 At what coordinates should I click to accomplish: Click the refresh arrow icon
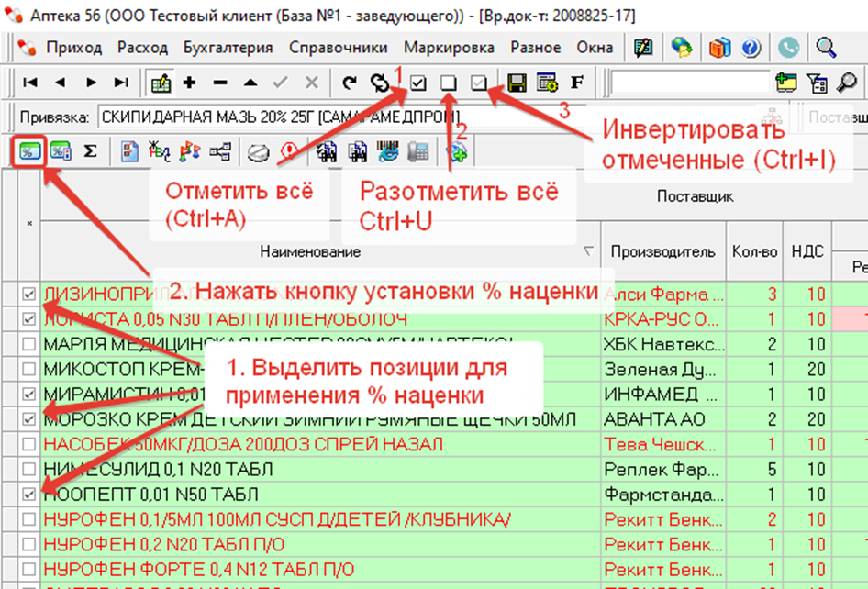click(x=350, y=83)
